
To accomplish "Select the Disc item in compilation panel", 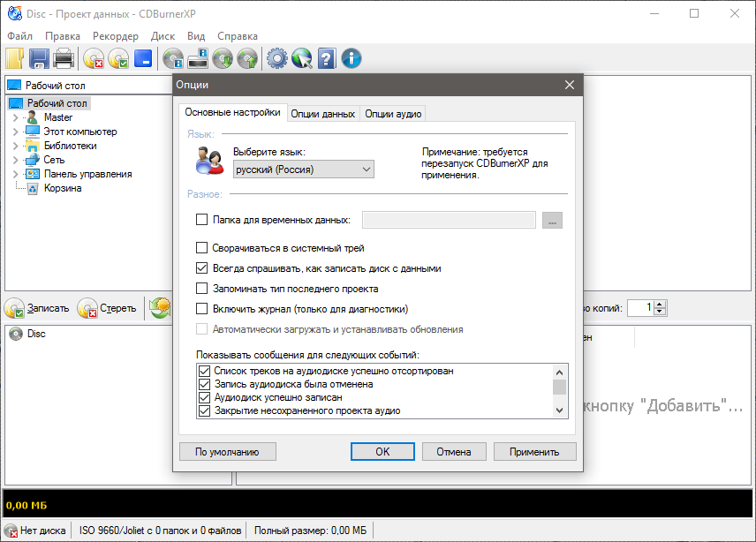I will pyautogui.click(x=27, y=334).
